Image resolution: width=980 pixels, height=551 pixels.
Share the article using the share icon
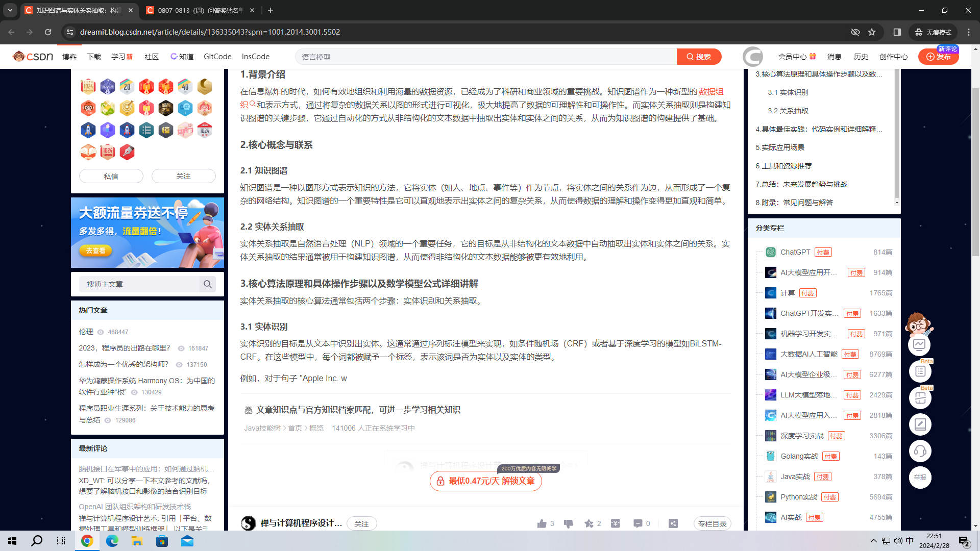[673, 523]
